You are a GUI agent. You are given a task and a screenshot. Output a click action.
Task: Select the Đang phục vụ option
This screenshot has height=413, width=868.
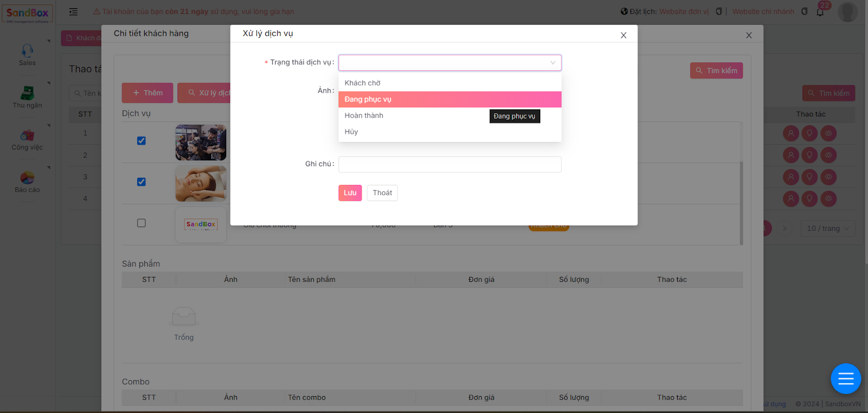[x=368, y=99]
